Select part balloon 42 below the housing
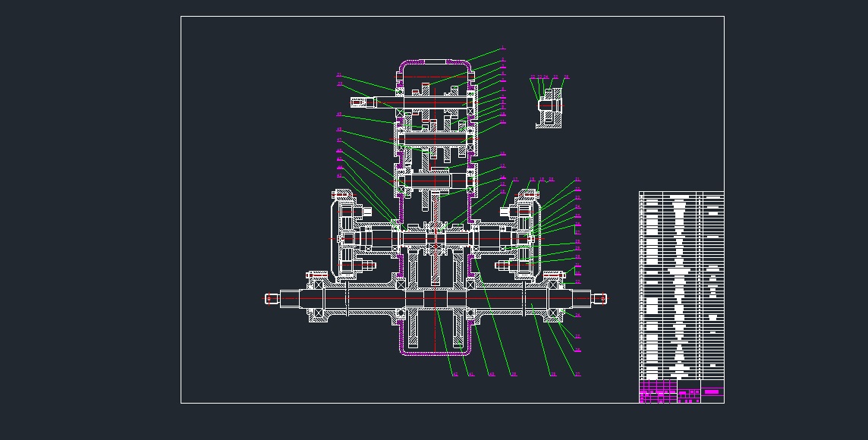Viewport: 868px width, 440px height. tap(455, 375)
